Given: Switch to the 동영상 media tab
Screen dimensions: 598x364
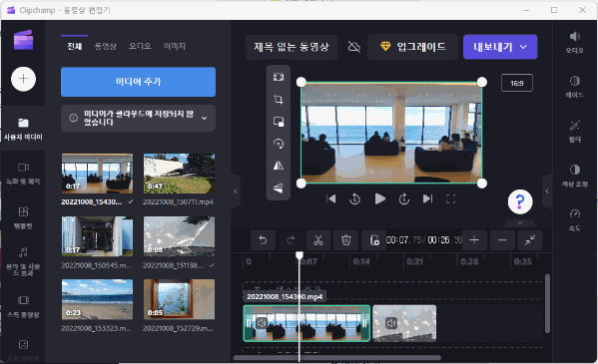Looking at the screenshot, I should click(x=105, y=46).
